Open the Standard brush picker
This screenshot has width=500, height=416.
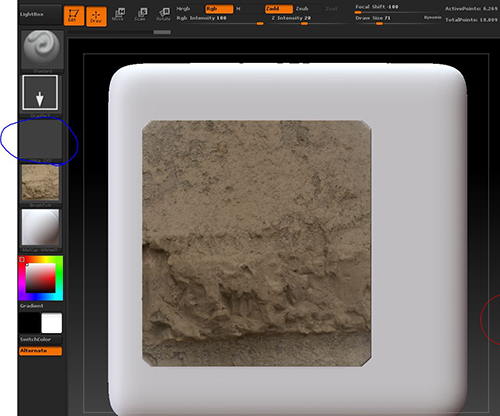pos(42,51)
